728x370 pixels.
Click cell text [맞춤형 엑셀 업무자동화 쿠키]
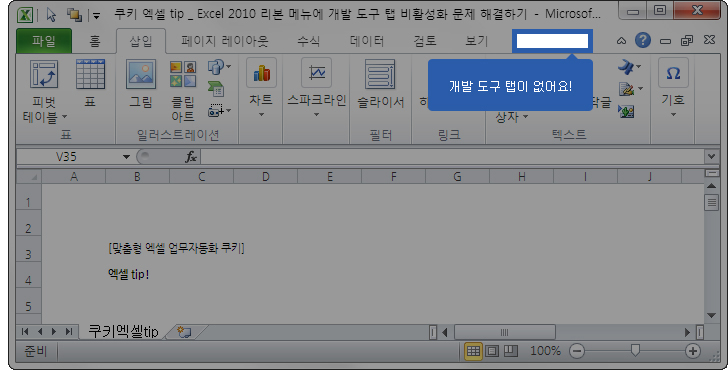pos(176,248)
